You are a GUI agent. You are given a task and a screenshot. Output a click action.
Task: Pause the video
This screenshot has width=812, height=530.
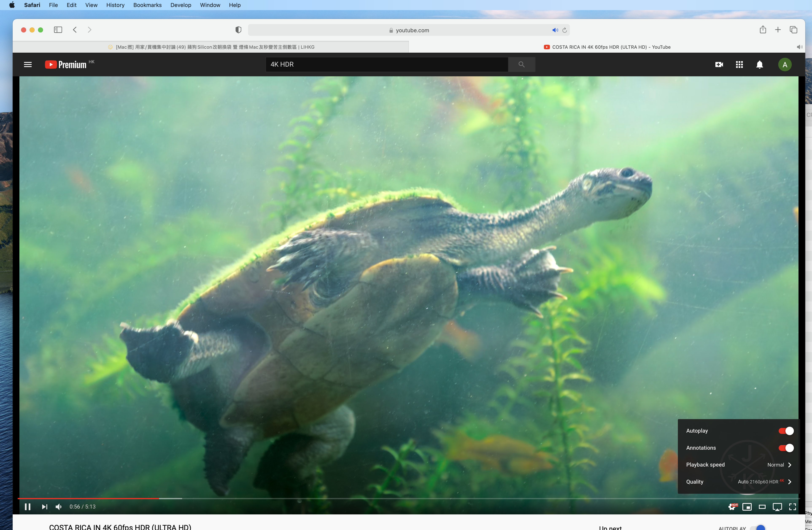coord(28,507)
